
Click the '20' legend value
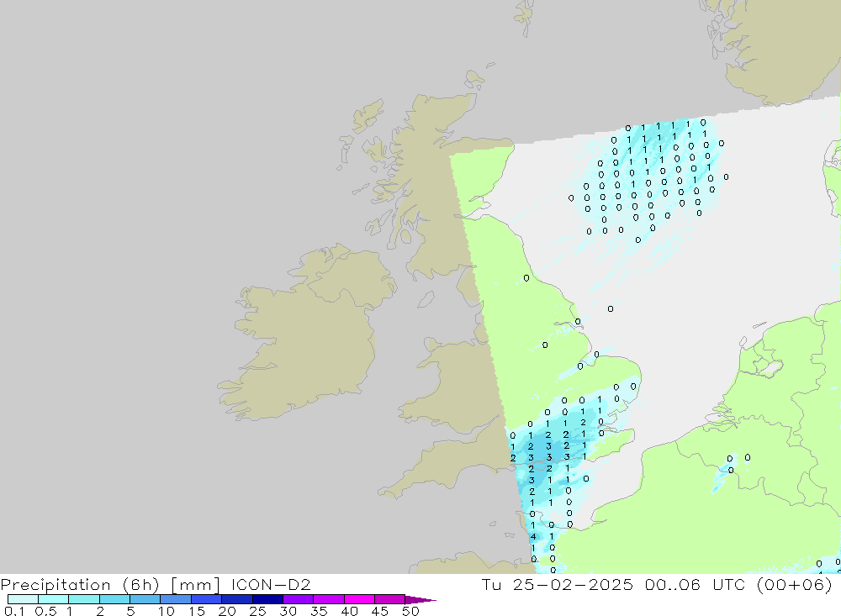click(227, 611)
